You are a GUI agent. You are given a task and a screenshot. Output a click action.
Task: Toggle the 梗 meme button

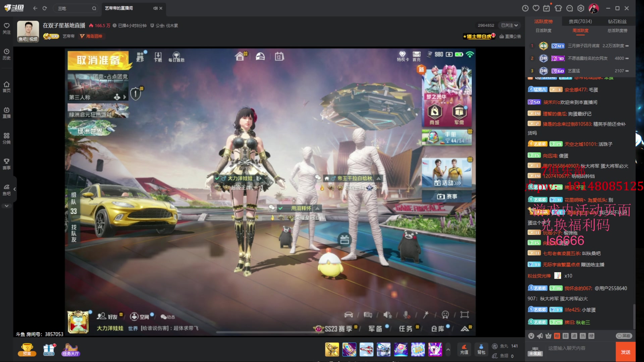pos(591,336)
